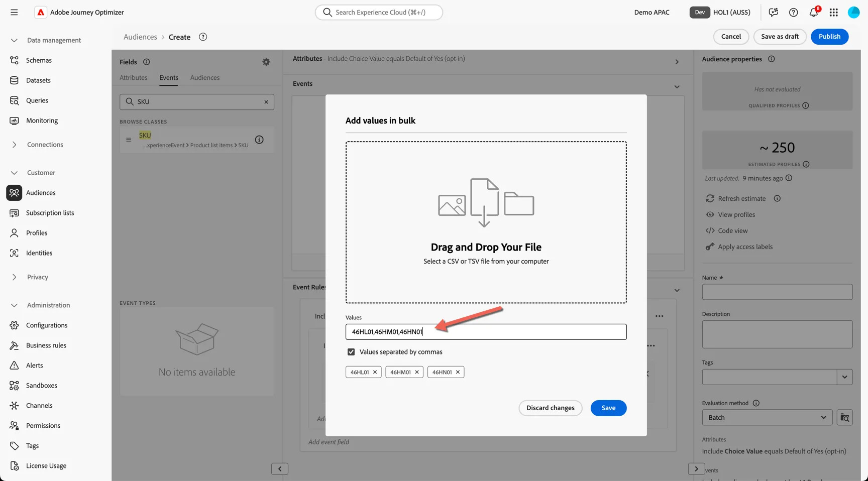The width and height of the screenshot is (868, 481).
Task: Click the Cancel button
Action: pyautogui.click(x=731, y=37)
